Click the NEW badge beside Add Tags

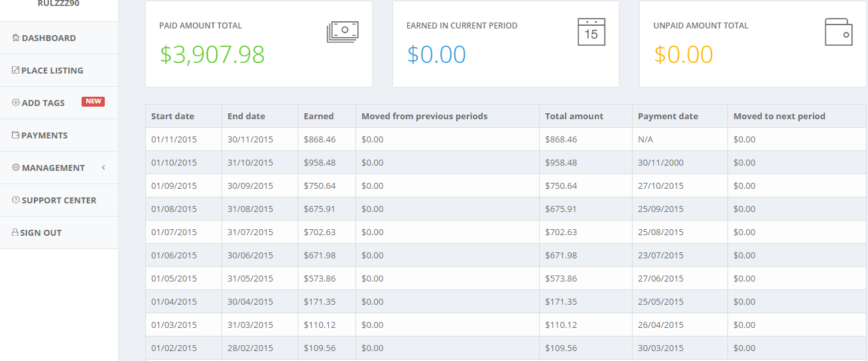coord(93,101)
